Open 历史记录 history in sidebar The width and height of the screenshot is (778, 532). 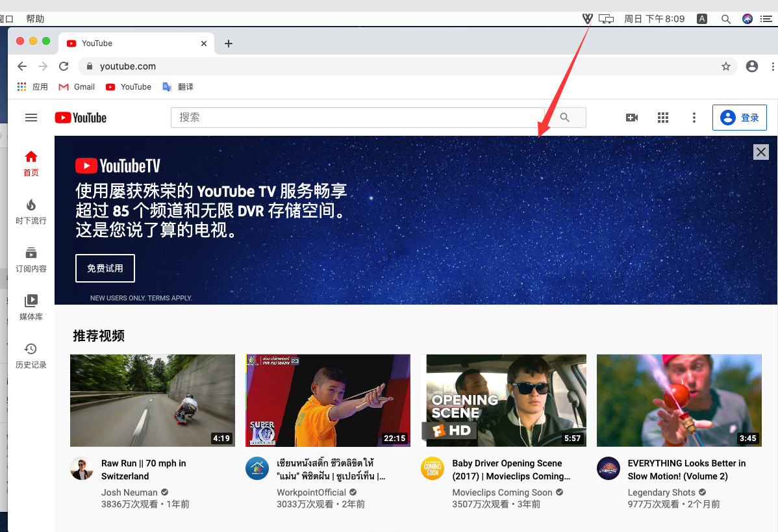(31, 356)
